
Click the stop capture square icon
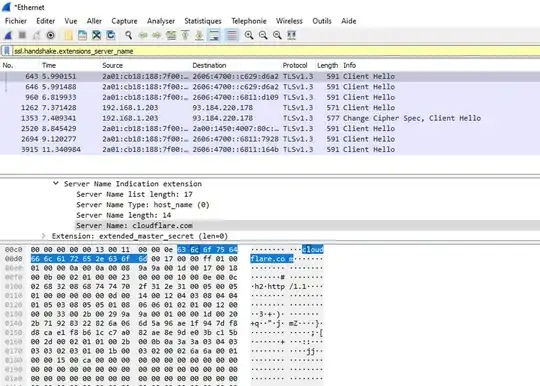click(x=22, y=35)
